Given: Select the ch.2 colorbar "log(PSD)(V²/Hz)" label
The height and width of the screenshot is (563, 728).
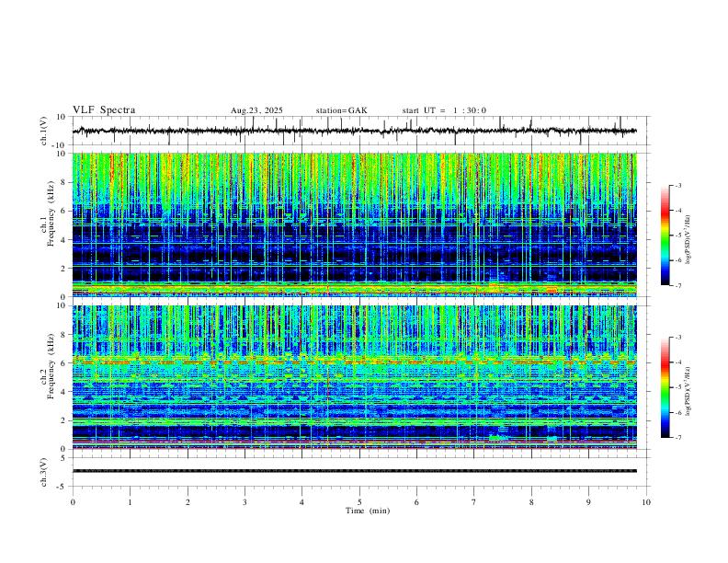Looking at the screenshot, I should point(688,392).
